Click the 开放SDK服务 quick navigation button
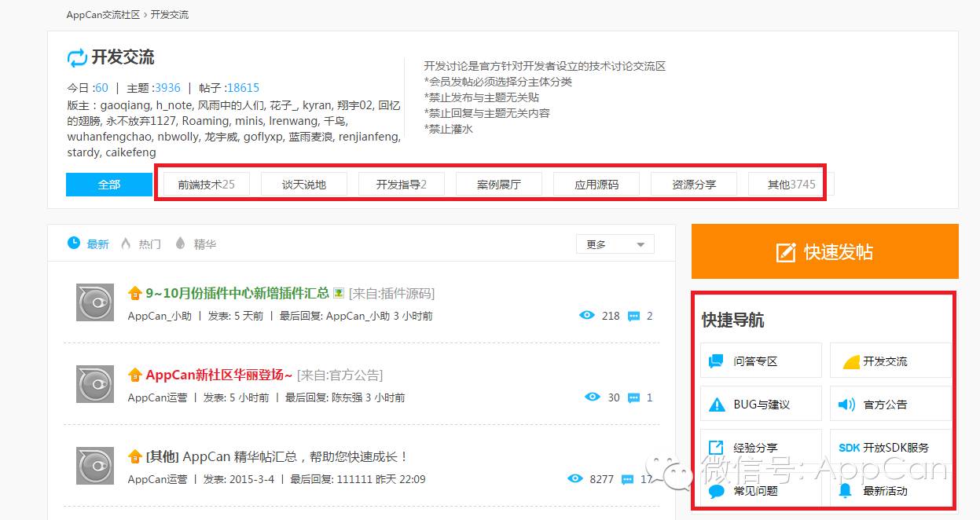The width and height of the screenshot is (980, 520). [x=891, y=447]
